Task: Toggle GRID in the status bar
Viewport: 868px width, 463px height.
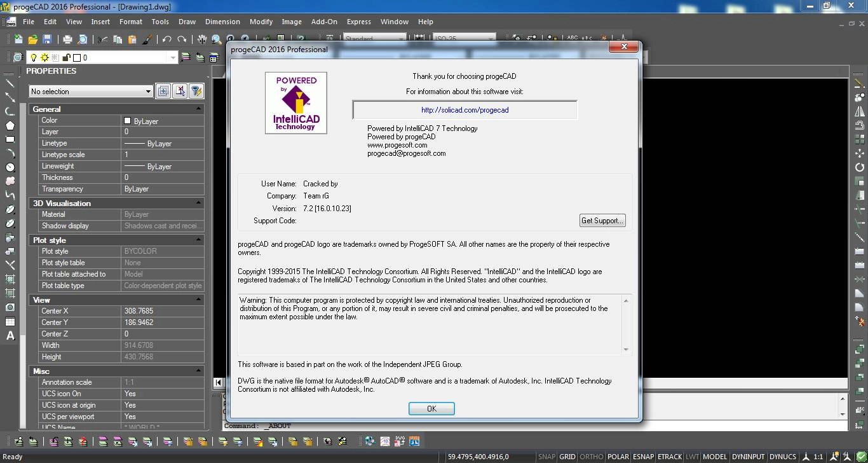Action: click(567, 457)
